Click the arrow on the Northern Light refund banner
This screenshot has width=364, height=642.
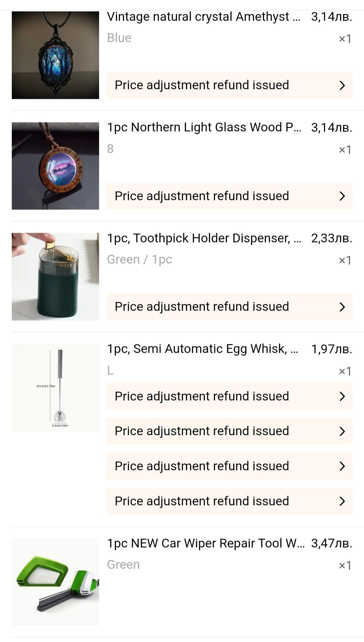342,196
